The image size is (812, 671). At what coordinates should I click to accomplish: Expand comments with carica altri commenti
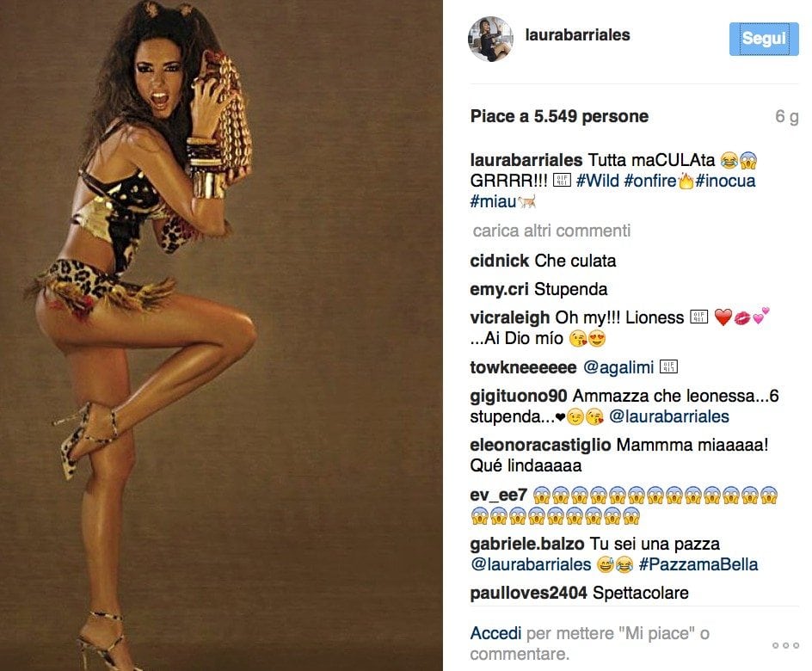[551, 231]
